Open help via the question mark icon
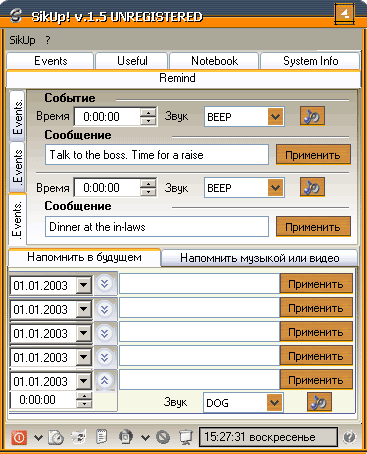Viewport: 367px width, 454px height. [x=349, y=437]
